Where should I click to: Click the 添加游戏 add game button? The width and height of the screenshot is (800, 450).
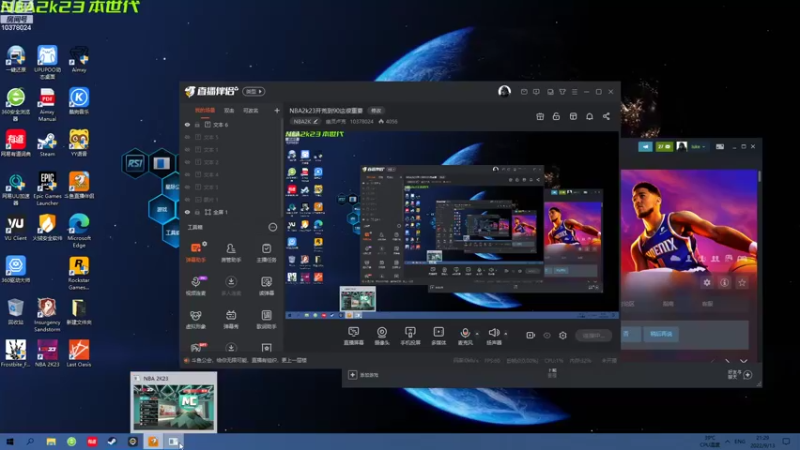coord(364,375)
